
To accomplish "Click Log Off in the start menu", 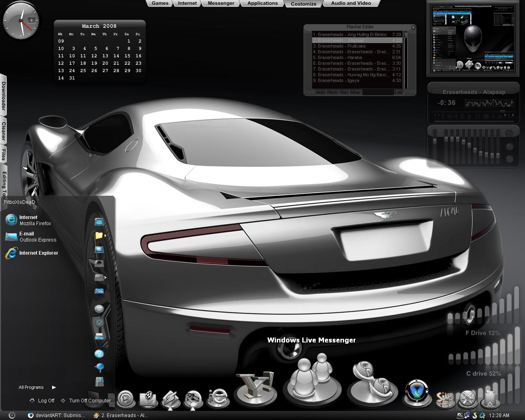I will [42, 401].
